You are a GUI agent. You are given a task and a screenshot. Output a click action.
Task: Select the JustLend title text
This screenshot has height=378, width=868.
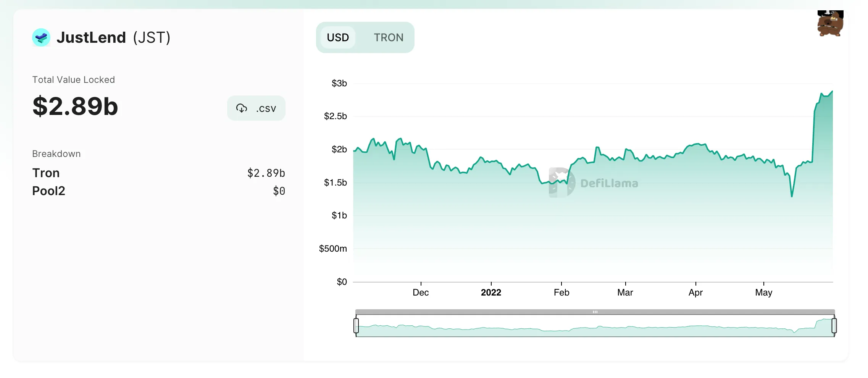coord(91,37)
